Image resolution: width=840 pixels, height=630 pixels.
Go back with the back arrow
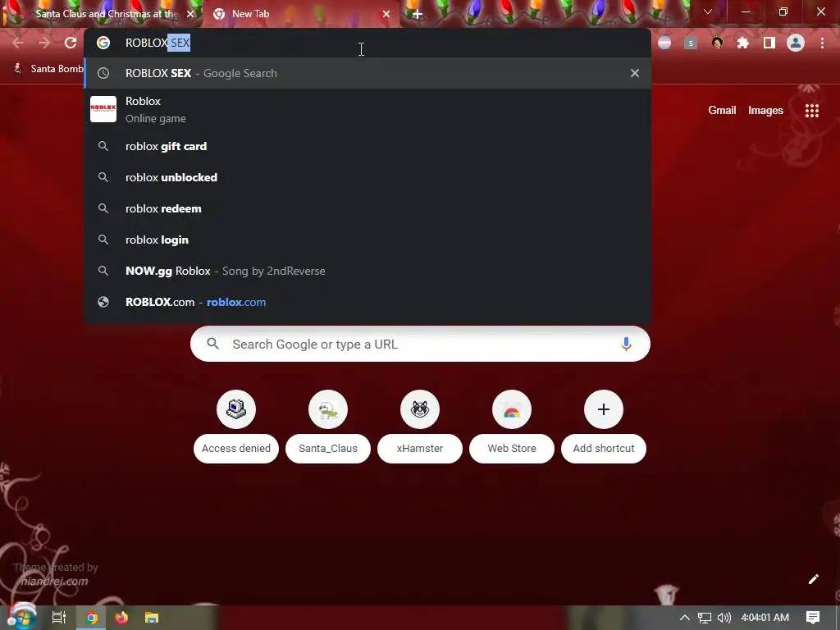18,43
